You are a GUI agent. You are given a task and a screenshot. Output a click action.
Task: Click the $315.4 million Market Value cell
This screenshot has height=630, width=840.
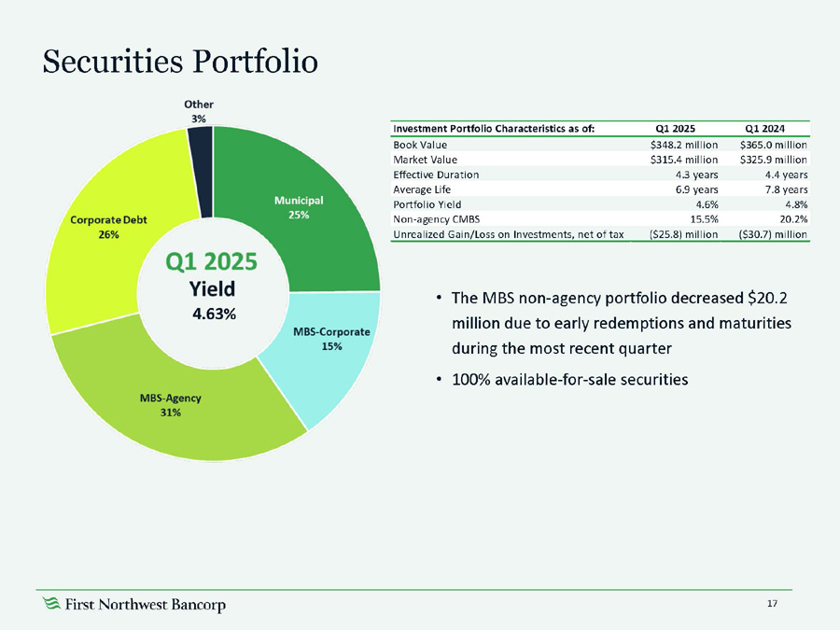pyautogui.click(x=683, y=160)
